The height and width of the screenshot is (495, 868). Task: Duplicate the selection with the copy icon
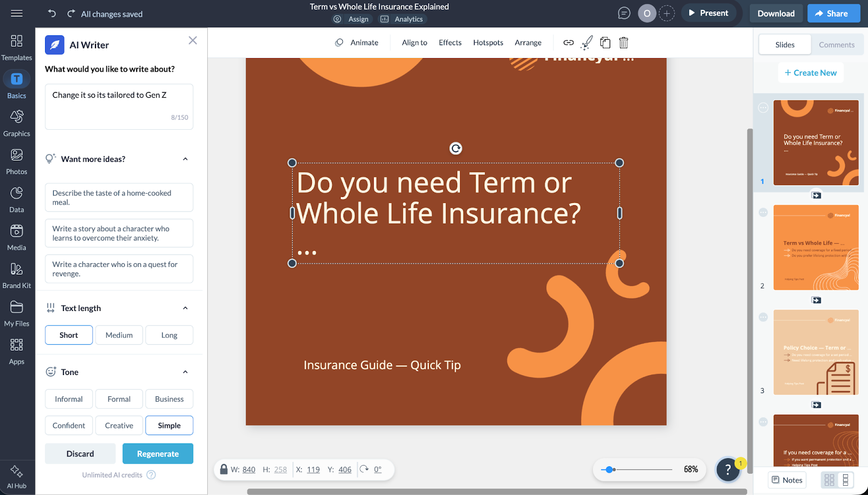605,42
